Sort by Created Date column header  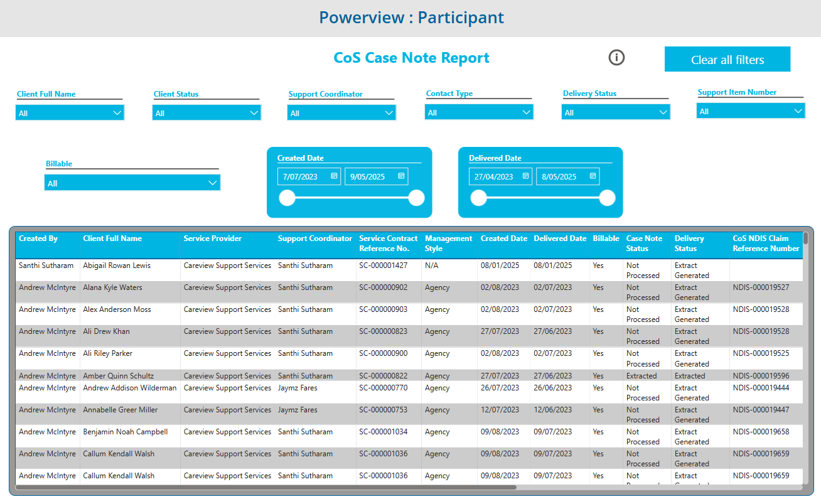click(x=504, y=239)
